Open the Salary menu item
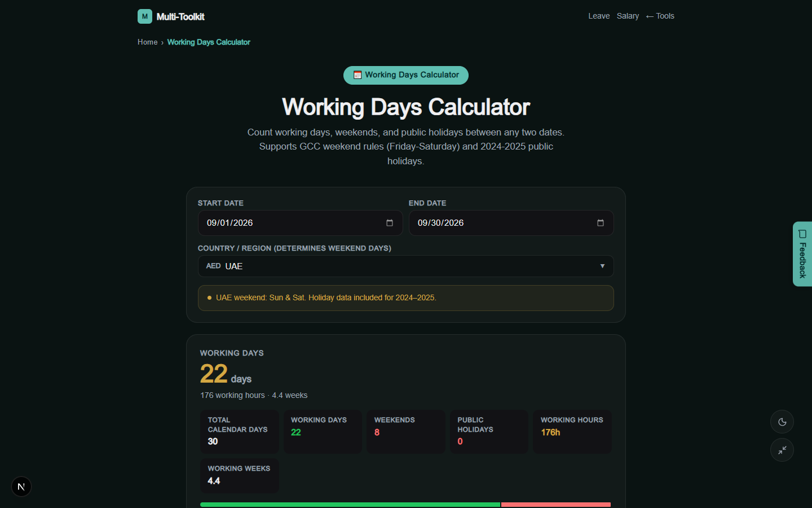This screenshot has width=812, height=508. (x=628, y=16)
